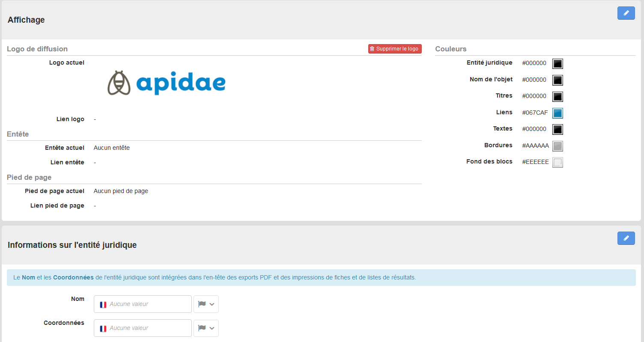Click the Bordures grey color swatch

[558, 146]
